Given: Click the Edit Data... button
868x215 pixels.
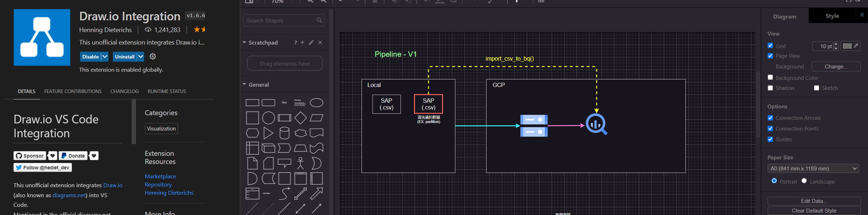Looking at the screenshot, I should coord(814,201).
